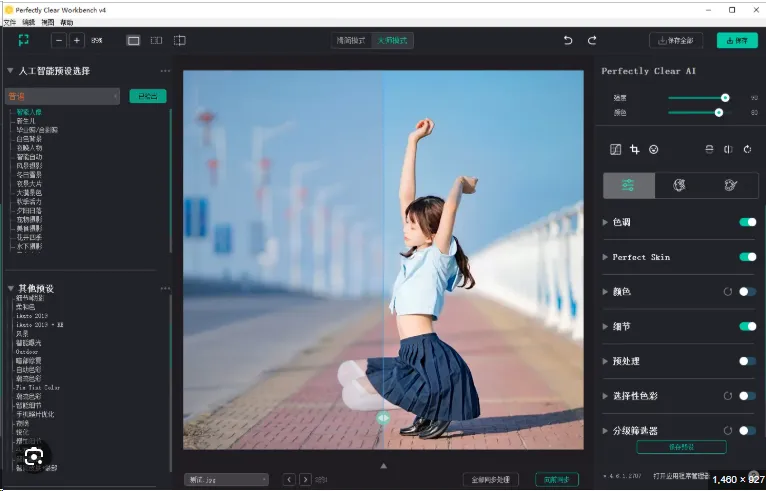This screenshot has width=766, height=491.
Task: Open the 文件 menu
Action: (x=10, y=22)
